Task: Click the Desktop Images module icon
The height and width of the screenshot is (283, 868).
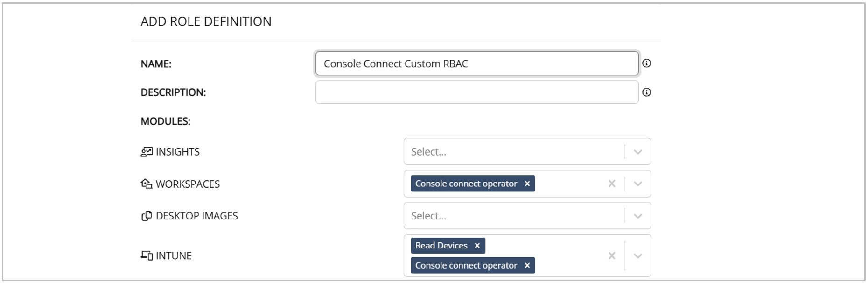Action: [147, 216]
